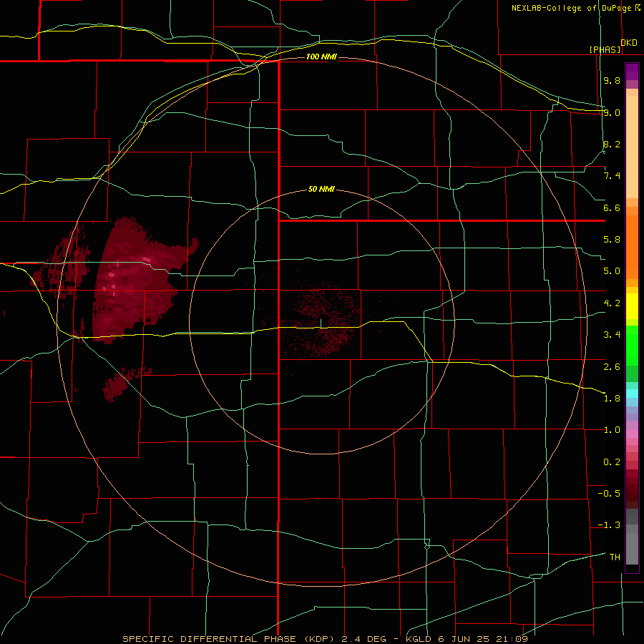This screenshot has width=644, height=644.
Task: Click the 4.2 color scale value
Action: [x=612, y=303]
